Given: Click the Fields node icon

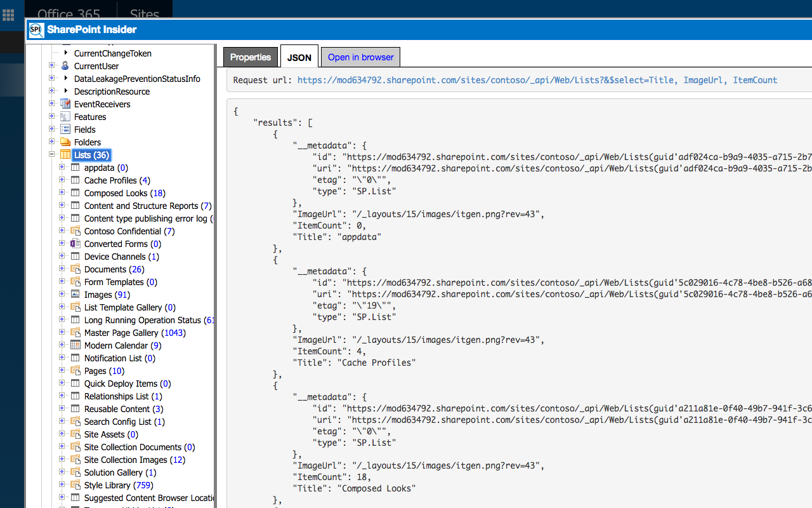Looking at the screenshot, I should [65, 130].
